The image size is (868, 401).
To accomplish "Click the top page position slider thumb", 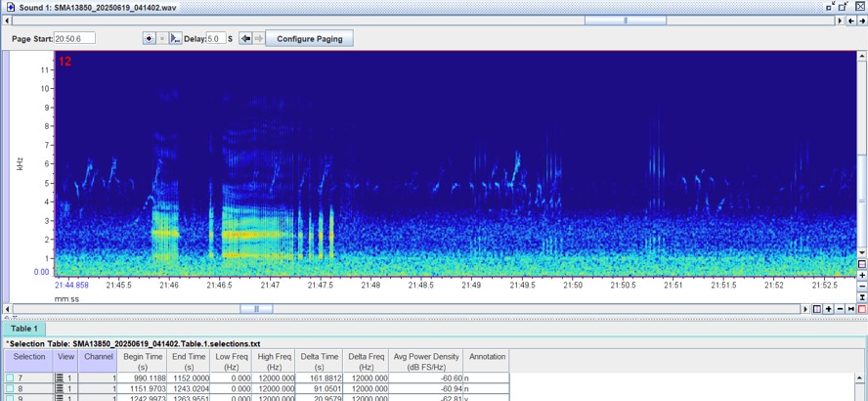I will click(626, 21).
